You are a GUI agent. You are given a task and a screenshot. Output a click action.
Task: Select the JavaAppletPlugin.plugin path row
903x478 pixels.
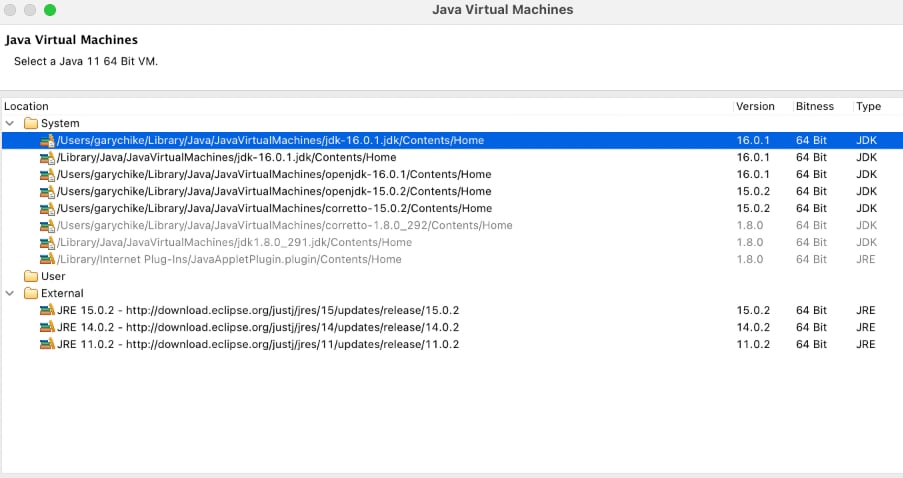coord(229,260)
